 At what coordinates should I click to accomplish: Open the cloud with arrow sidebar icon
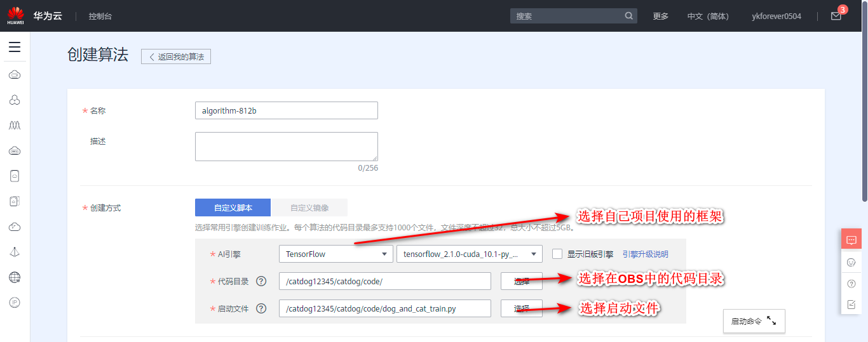pyautogui.click(x=15, y=227)
